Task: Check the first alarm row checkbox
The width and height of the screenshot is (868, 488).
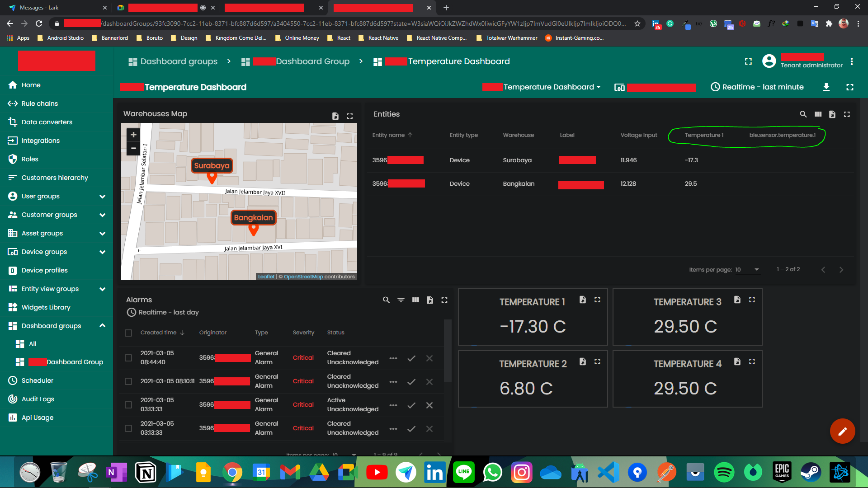Action: pos(128,358)
